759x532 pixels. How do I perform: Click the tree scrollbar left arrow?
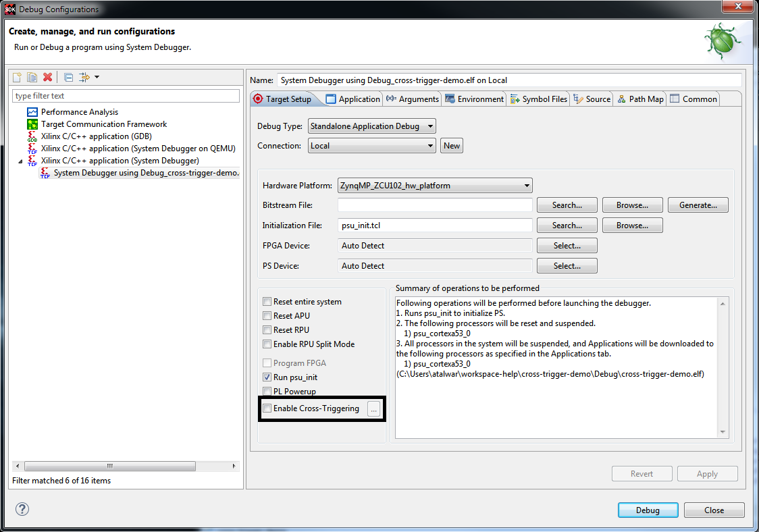[18, 466]
